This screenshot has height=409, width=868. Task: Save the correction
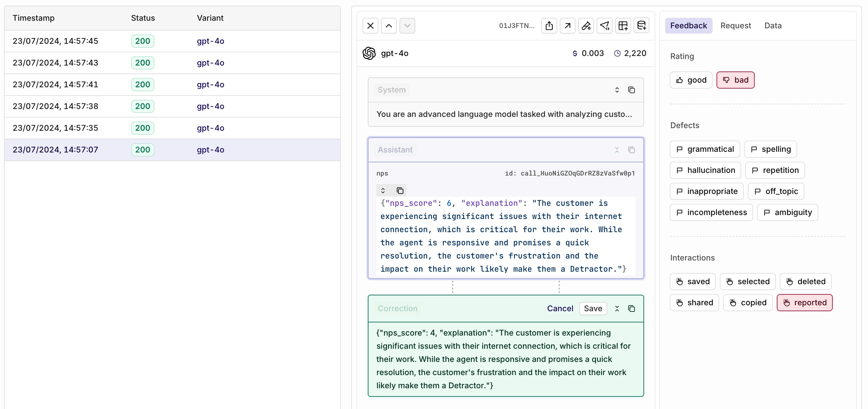(593, 309)
